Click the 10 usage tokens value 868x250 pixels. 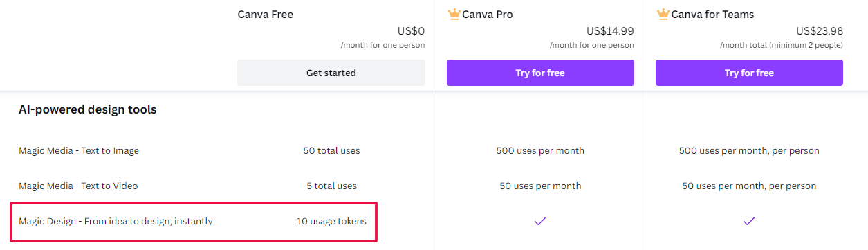click(331, 222)
